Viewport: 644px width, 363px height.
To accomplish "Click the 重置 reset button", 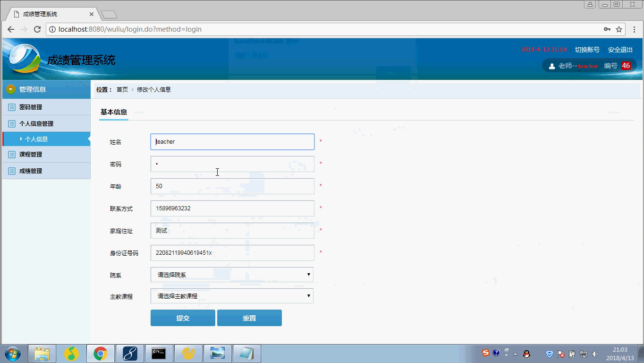I will (249, 318).
